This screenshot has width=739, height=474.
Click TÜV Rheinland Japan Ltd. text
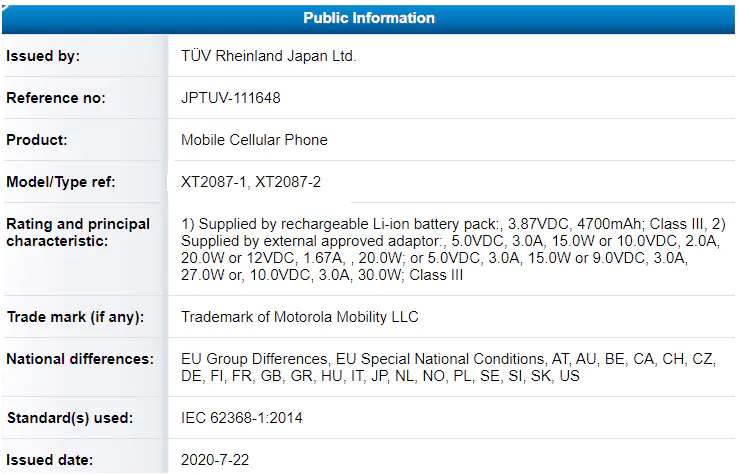(x=269, y=56)
